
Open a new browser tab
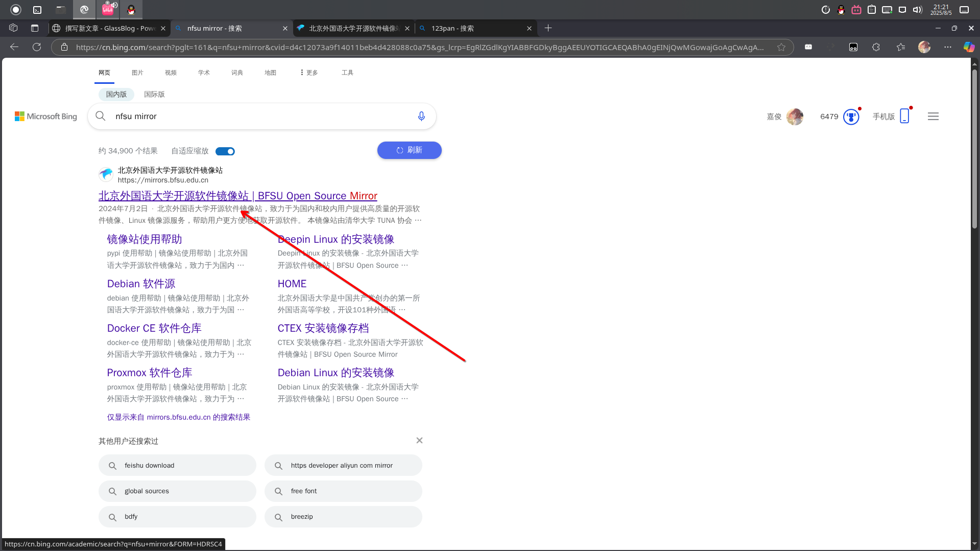(x=548, y=28)
